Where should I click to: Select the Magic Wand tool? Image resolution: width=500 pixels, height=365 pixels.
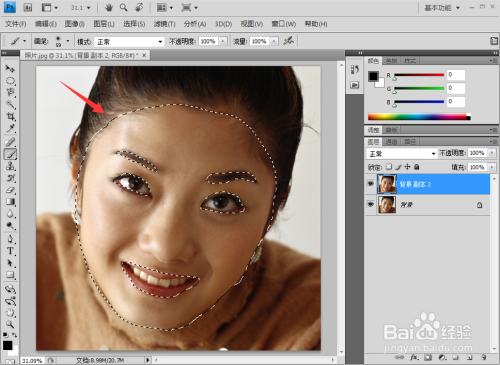[x=10, y=104]
